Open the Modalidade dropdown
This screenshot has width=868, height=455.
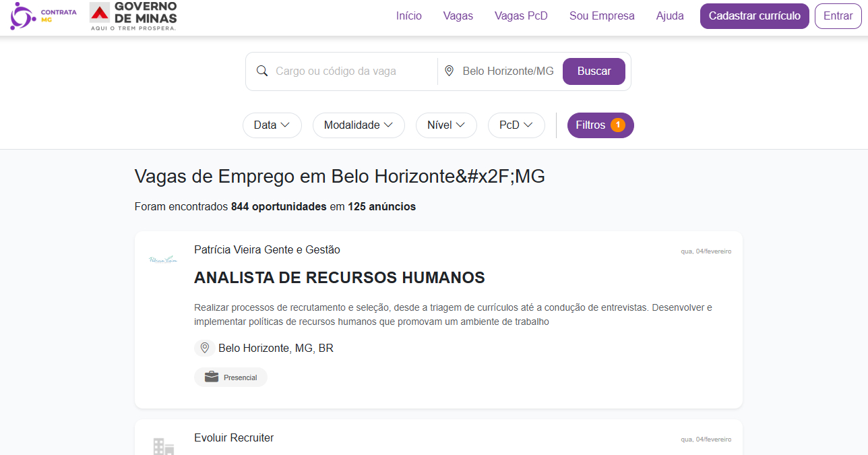pyautogui.click(x=359, y=125)
